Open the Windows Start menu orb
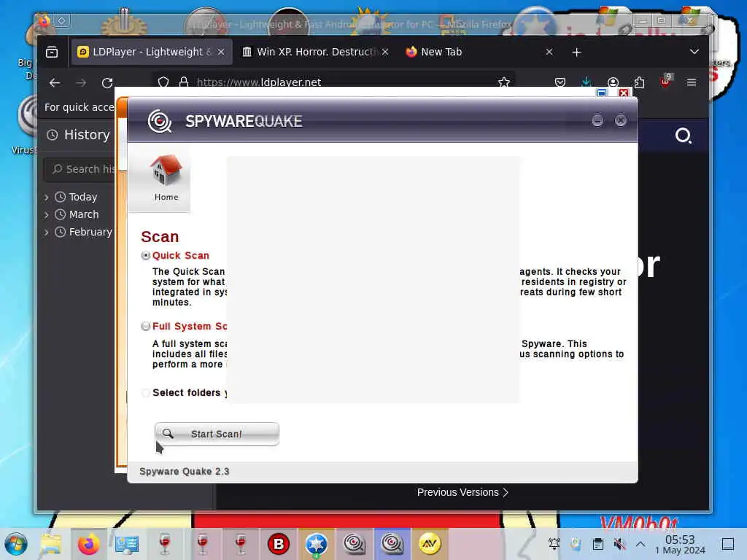Screen dimensions: 747x560 pos(16,544)
